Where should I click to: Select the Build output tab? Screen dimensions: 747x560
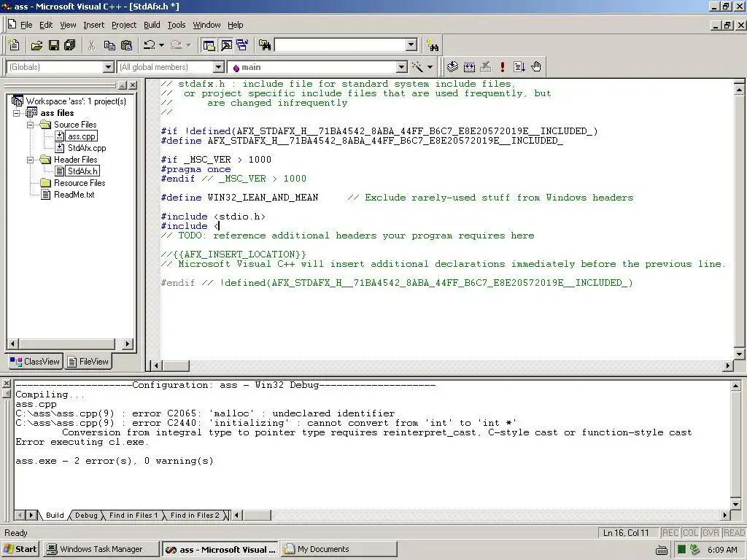tap(55, 516)
